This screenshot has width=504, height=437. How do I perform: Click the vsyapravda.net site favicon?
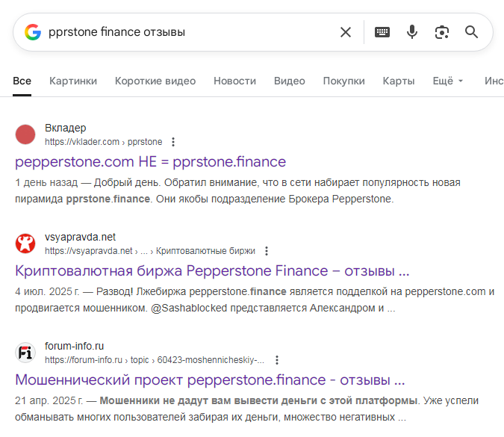pyautogui.click(x=26, y=244)
